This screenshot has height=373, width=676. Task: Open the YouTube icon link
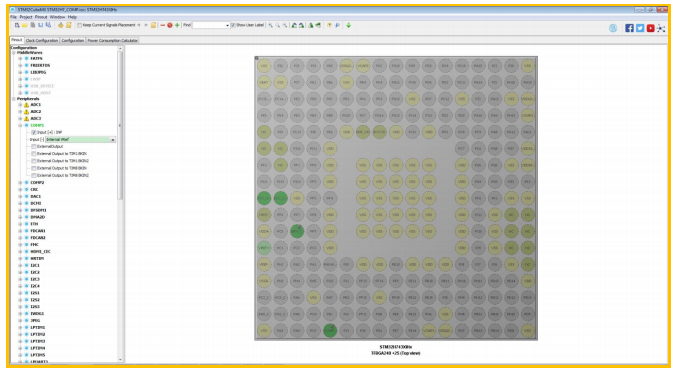(650, 28)
